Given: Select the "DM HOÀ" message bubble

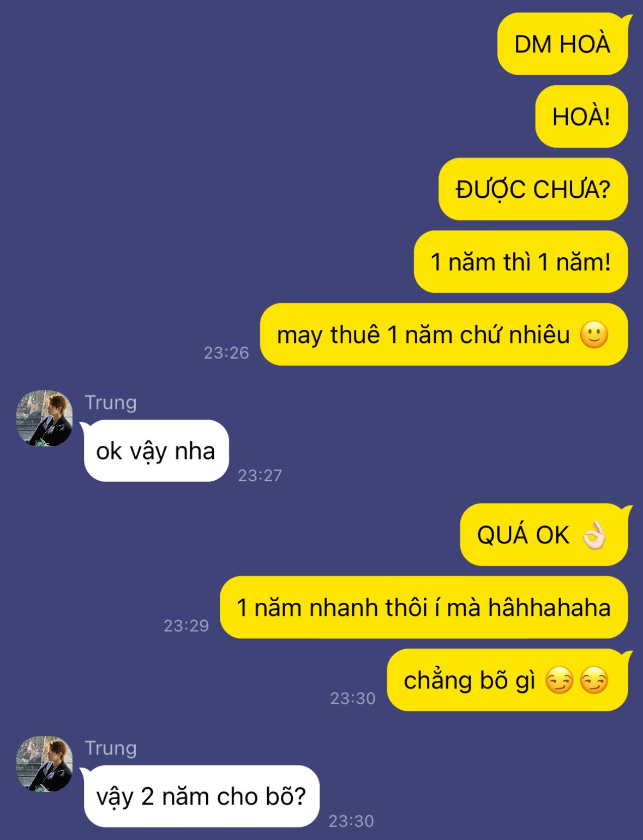Looking at the screenshot, I should [563, 44].
